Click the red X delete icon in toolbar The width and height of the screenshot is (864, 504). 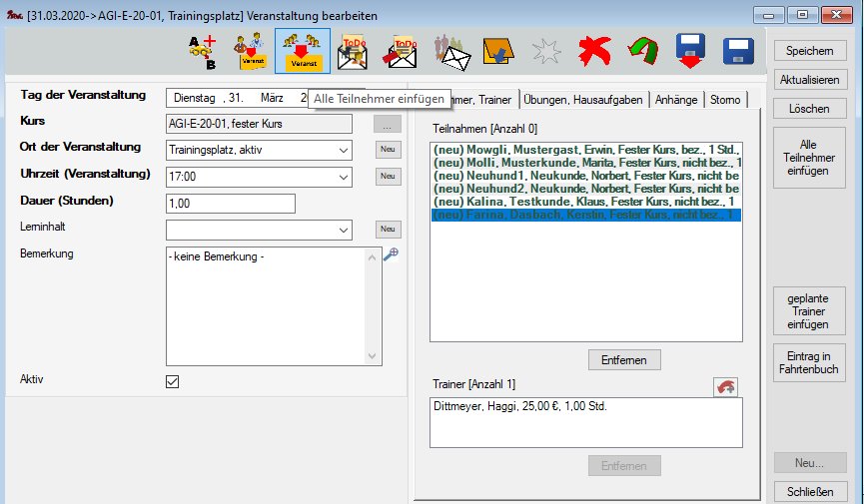coord(593,51)
